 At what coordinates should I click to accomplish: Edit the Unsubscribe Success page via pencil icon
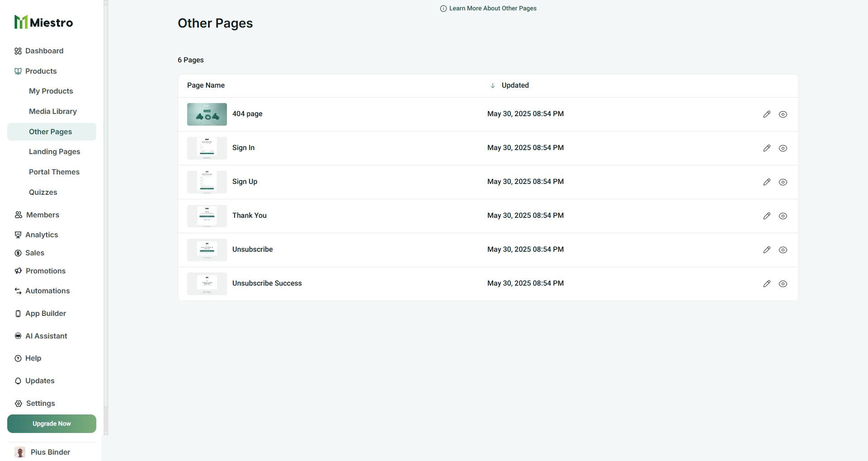(x=767, y=284)
